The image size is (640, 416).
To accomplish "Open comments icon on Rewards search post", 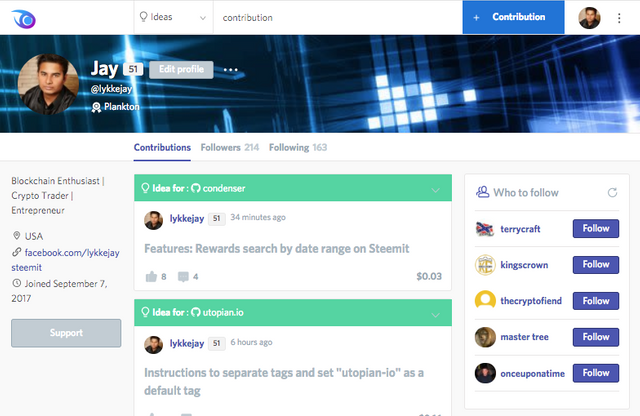I will pyautogui.click(x=183, y=277).
